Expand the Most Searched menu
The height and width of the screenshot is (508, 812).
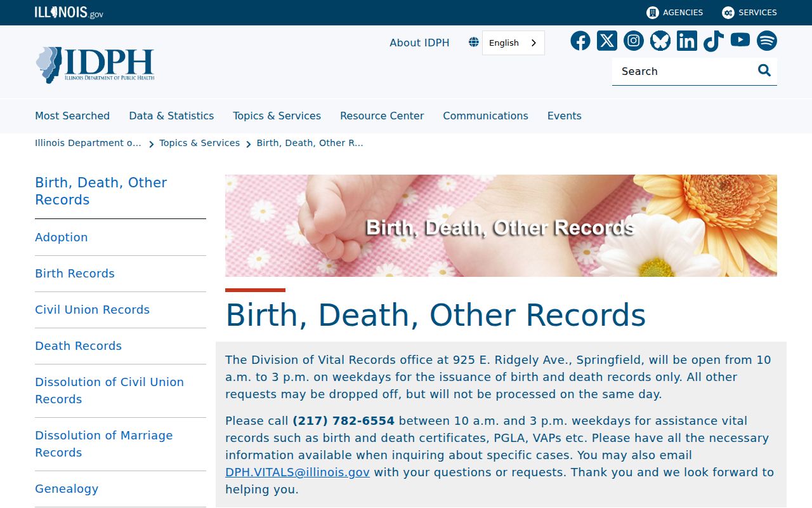72,116
